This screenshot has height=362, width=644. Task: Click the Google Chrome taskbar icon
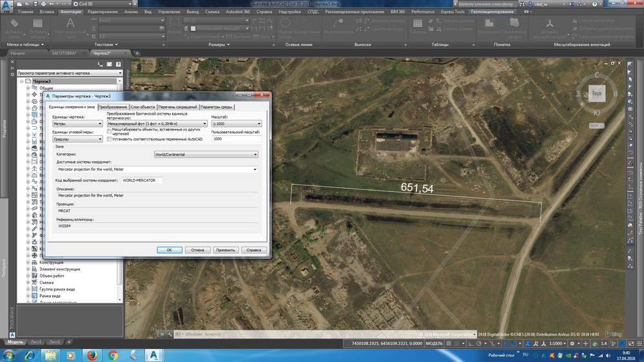pos(113,355)
